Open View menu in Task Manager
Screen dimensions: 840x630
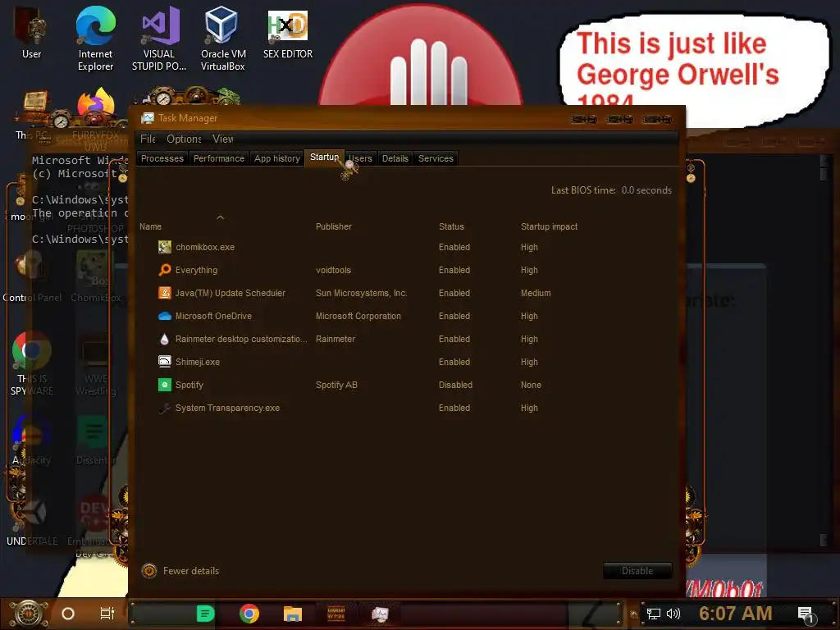click(223, 139)
